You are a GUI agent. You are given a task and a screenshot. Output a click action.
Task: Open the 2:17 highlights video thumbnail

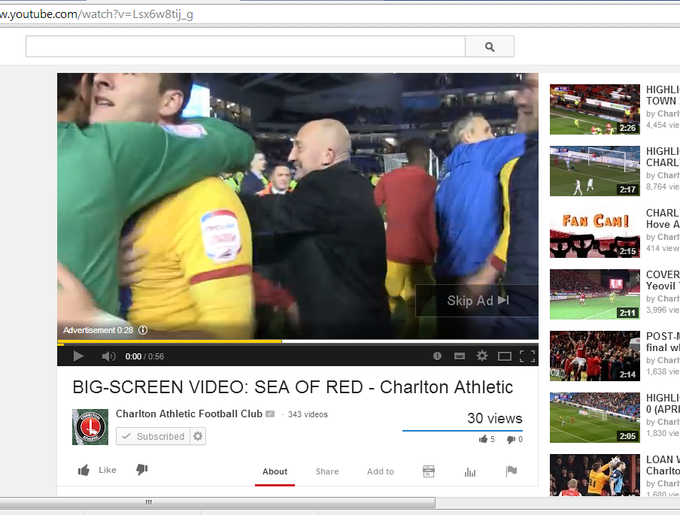(x=595, y=171)
